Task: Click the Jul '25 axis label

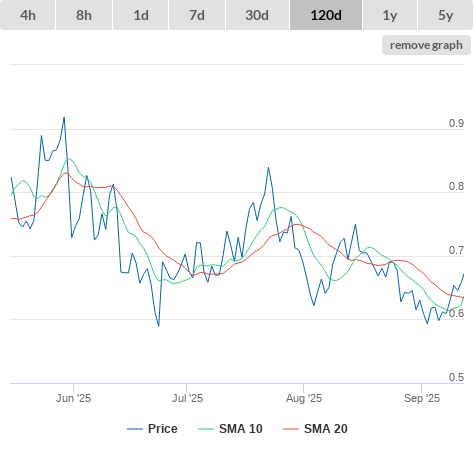Action: point(187,398)
